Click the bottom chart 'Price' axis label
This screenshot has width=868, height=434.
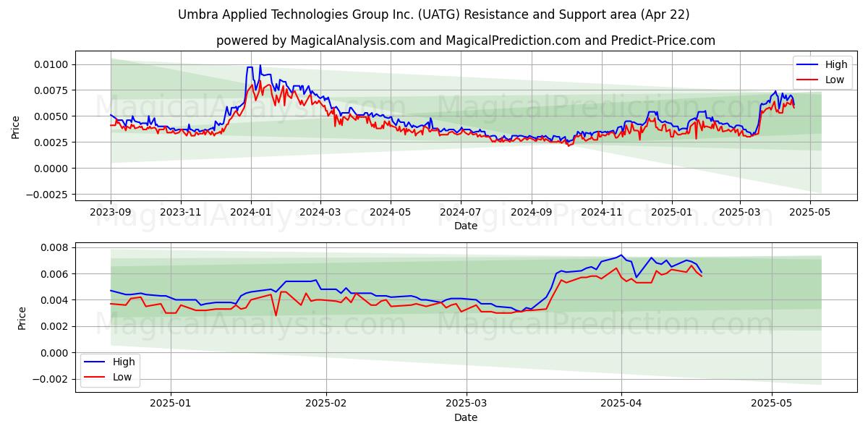22,318
